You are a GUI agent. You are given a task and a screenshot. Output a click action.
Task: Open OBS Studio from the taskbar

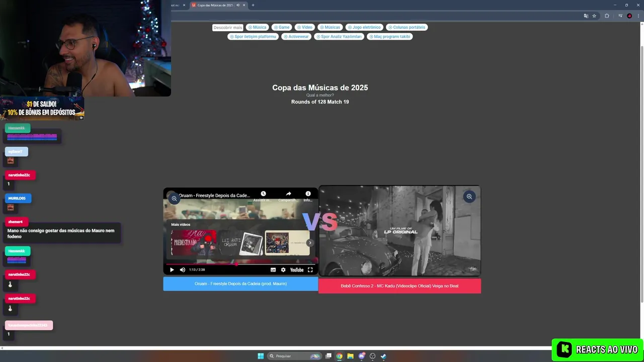click(372, 356)
